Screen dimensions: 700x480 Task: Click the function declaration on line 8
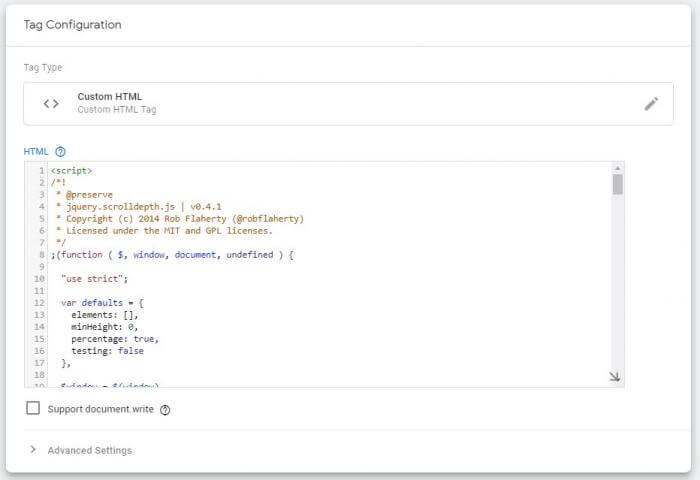[x=172, y=255]
